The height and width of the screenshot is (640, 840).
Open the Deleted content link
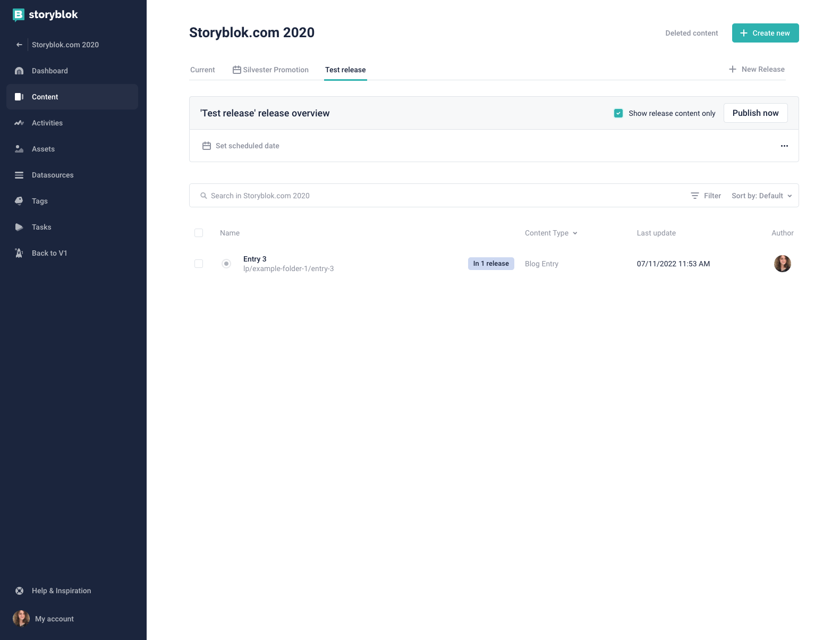pos(691,33)
